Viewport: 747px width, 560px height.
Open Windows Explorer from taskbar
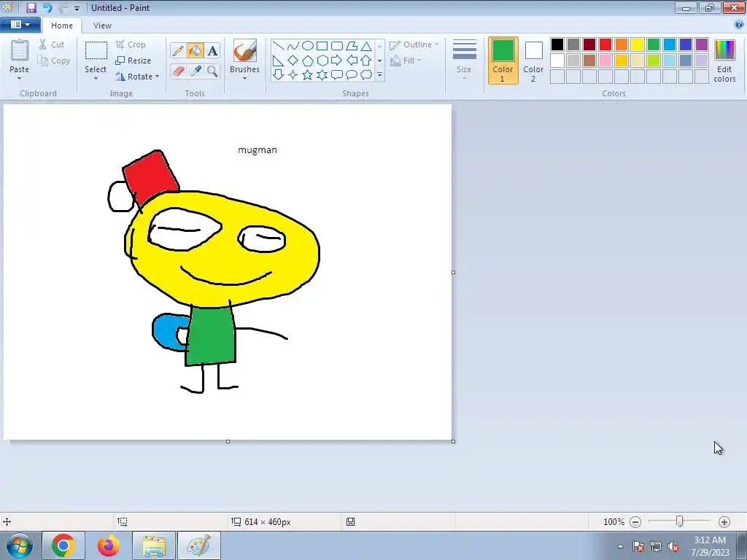click(x=154, y=545)
